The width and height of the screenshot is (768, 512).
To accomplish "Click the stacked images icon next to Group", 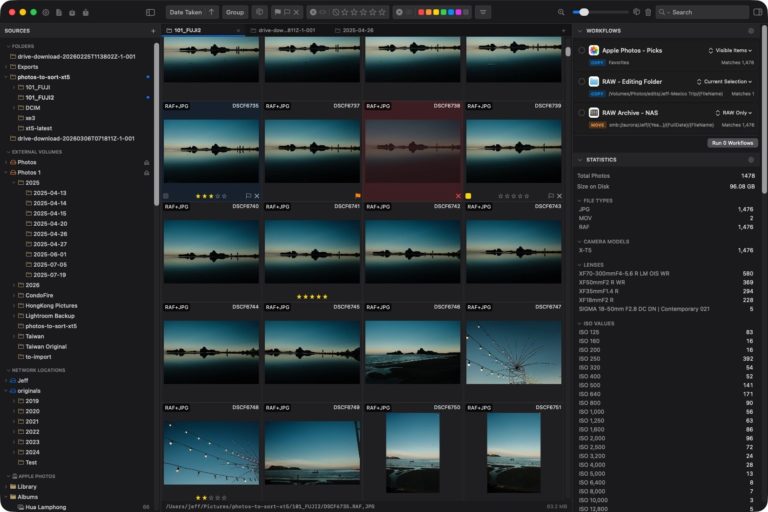I will (x=260, y=12).
